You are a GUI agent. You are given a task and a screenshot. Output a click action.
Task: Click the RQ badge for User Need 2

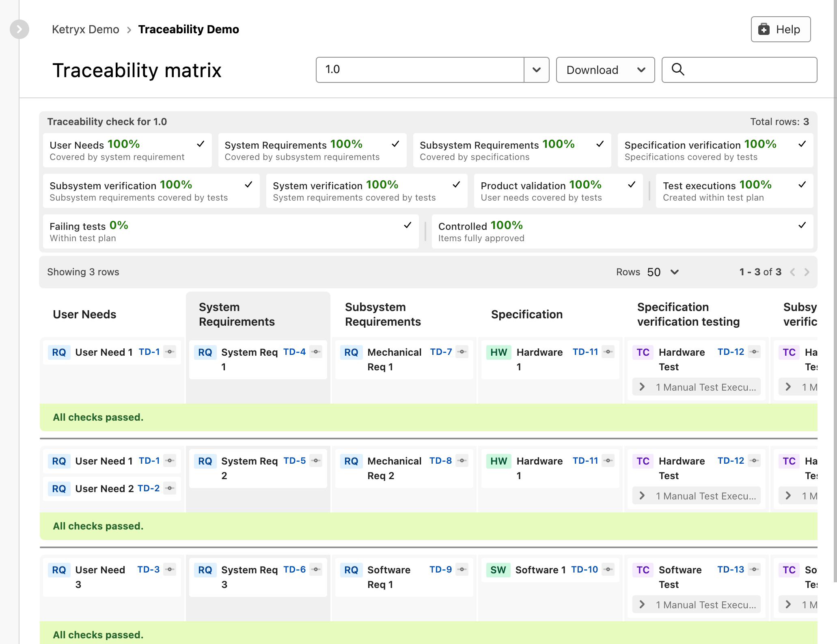click(x=59, y=488)
